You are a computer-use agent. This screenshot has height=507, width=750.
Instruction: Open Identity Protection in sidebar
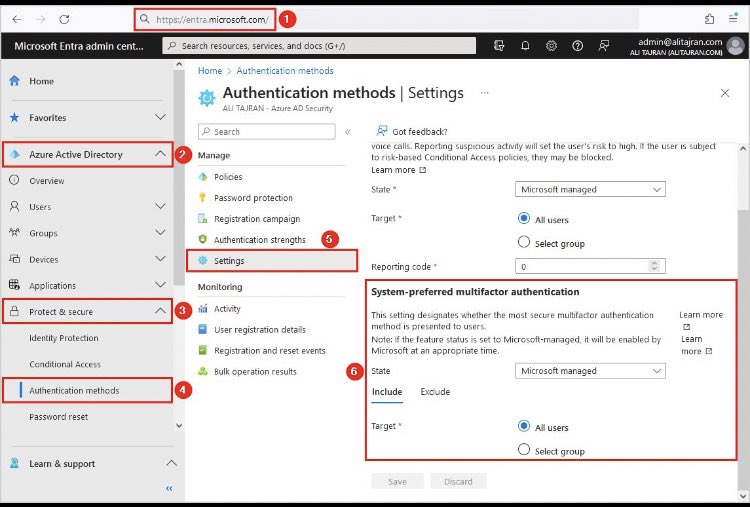click(x=64, y=338)
